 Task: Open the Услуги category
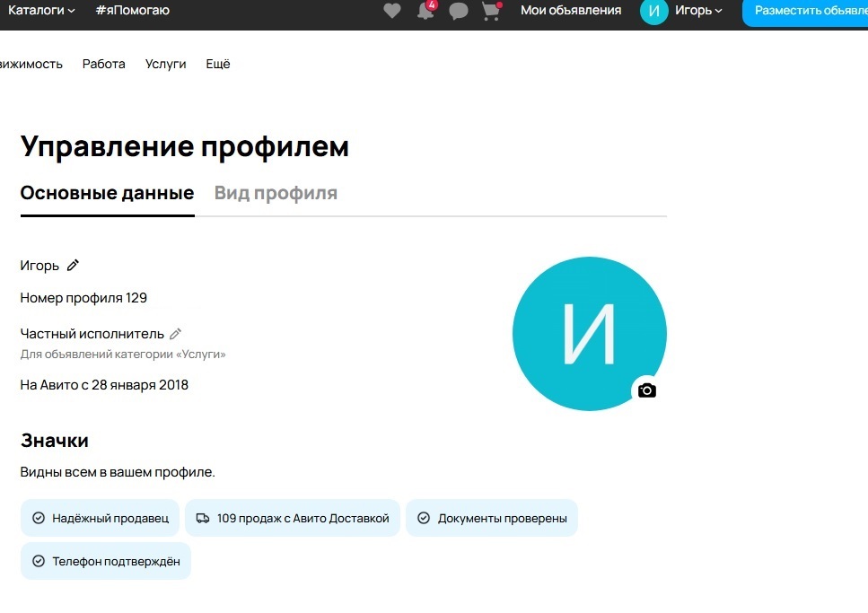tap(166, 64)
